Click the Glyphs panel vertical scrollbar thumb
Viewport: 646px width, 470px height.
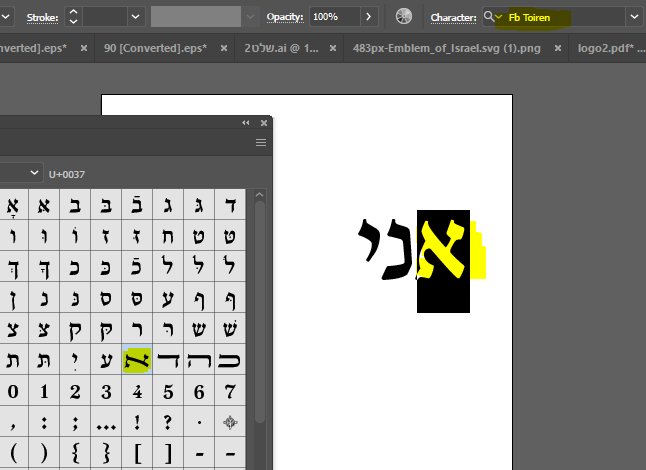[260, 312]
